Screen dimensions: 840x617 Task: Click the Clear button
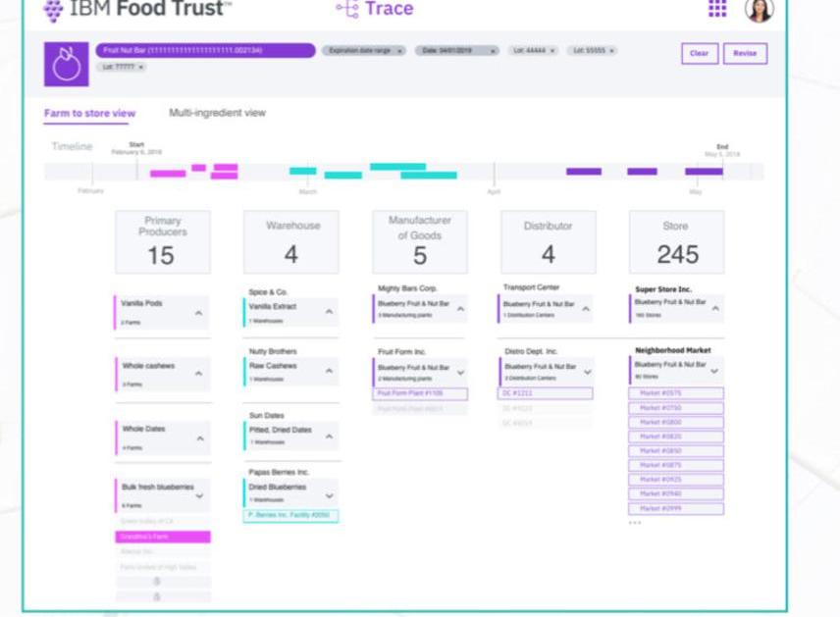pyautogui.click(x=699, y=54)
